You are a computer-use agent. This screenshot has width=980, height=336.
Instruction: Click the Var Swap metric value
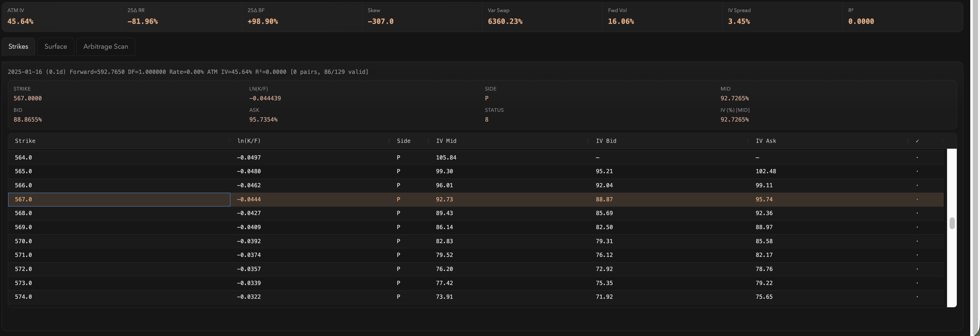[505, 22]
